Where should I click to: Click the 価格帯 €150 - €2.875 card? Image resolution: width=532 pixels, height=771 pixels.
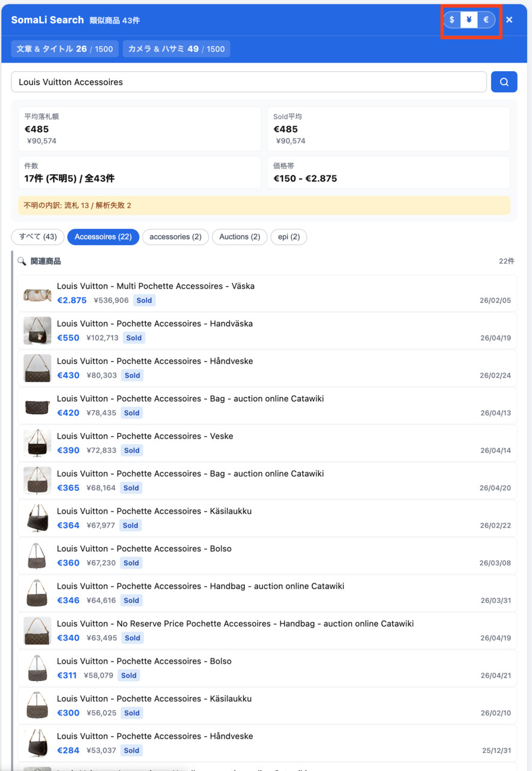pos(389,173)
